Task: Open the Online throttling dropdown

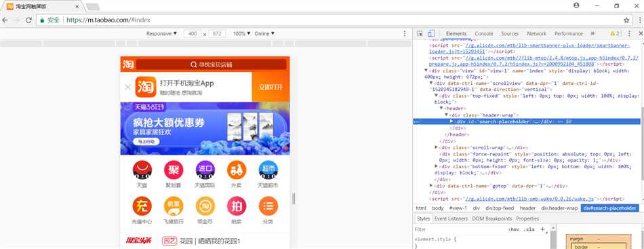Action: point(264,34)
